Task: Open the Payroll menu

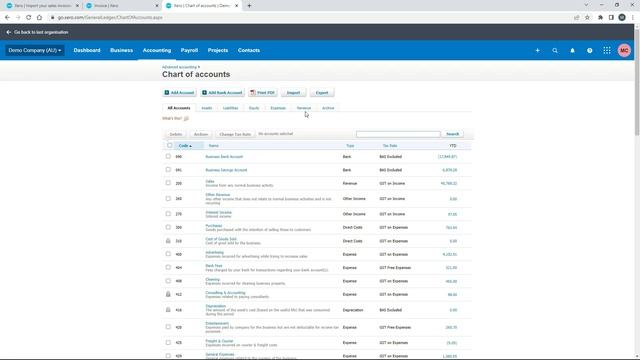Action: pos(189,51)
